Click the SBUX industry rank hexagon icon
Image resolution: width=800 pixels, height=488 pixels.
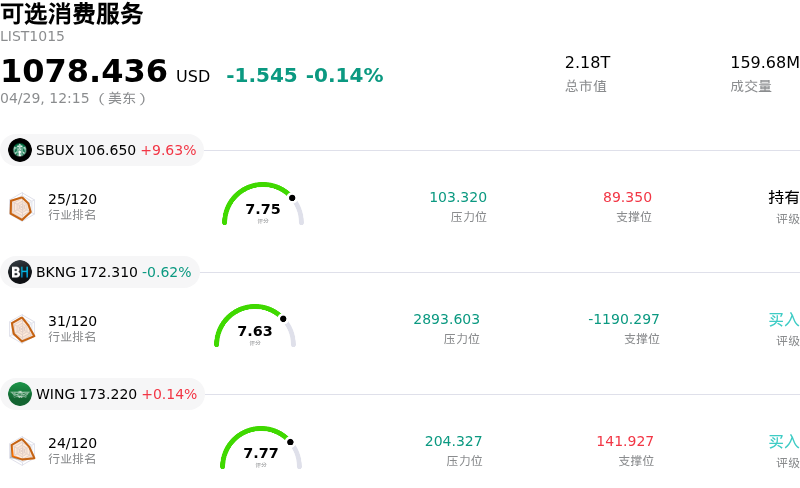[21, 207]
